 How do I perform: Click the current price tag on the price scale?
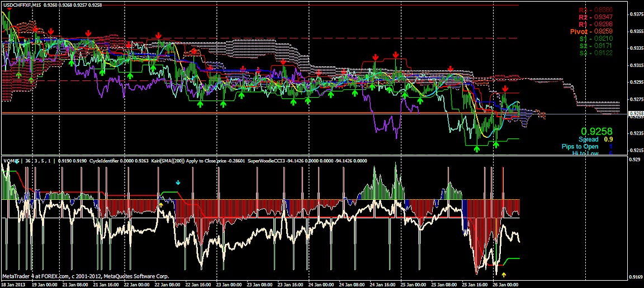[x=635, y=114]
